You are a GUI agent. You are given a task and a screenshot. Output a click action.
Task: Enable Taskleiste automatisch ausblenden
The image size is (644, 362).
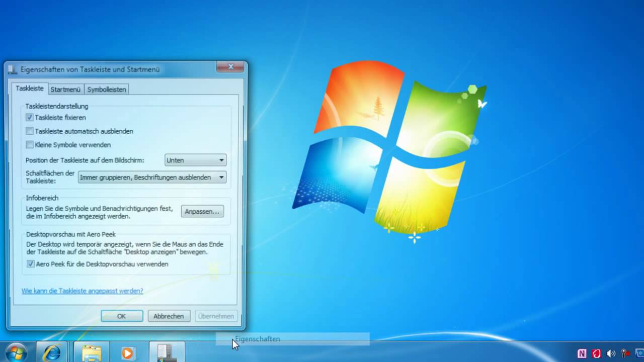30,131
